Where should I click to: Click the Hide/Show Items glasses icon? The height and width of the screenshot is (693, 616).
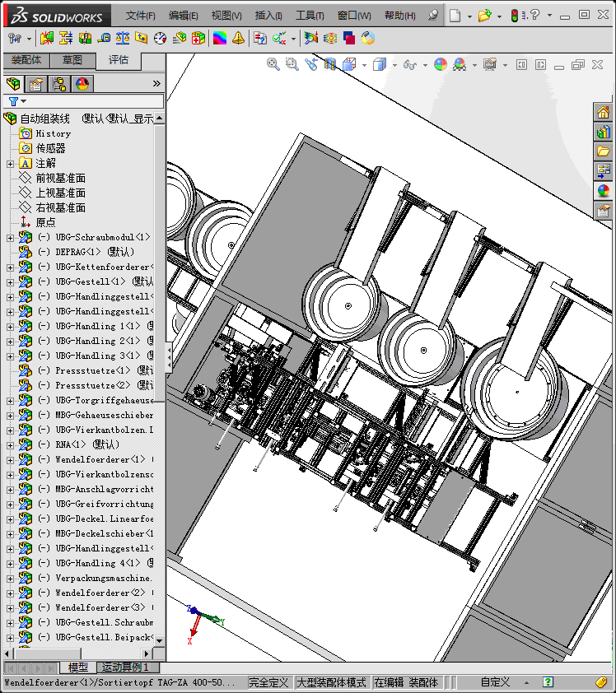pyautogui.click(x=410, y=65)
